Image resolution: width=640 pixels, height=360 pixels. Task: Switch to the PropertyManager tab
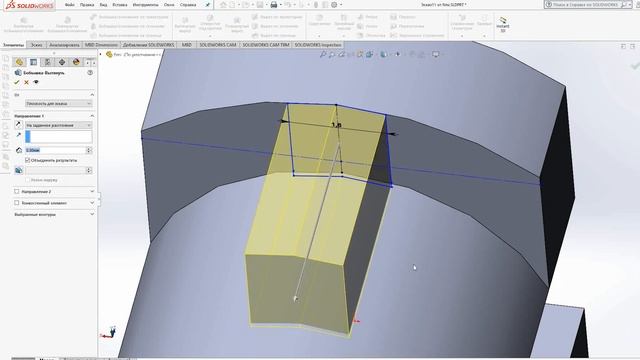(x=33, y=62)
